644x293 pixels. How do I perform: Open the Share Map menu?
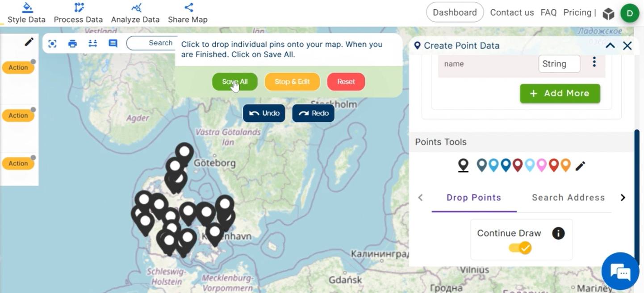[x=188, y=13]
